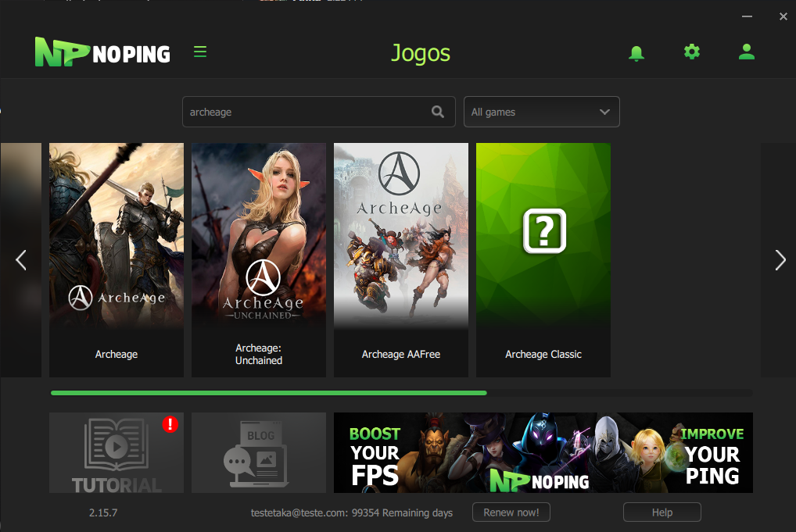This screenshot has height=532, width=796.
Task: Close the NoPing window
Action: click(783, 16)
